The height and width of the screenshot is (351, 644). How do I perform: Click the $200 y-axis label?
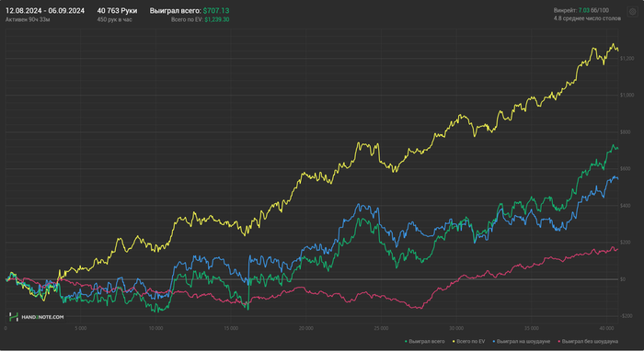[x=625, y=243]
